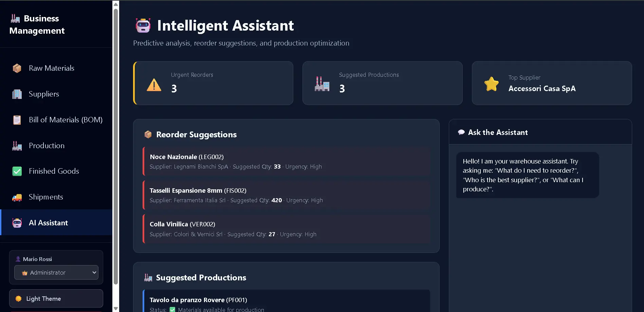This screenshot has width=644, height=312.
Task: Navigate to Finished Goods
Action: click(x=56, y=171)
